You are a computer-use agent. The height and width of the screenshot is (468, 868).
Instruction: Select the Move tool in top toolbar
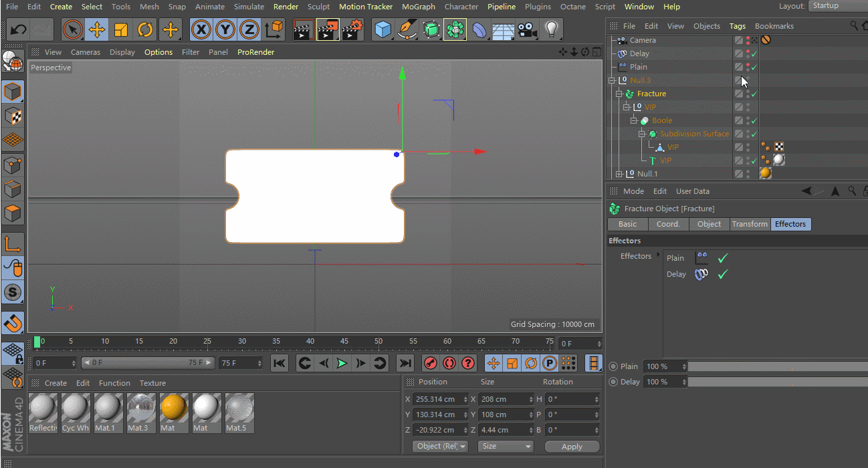pyautogui.click(x=96, y=30)
